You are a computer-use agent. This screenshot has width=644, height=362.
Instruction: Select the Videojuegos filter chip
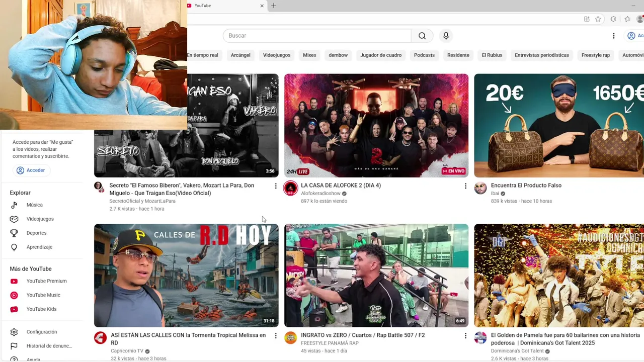tap(277, 55)
